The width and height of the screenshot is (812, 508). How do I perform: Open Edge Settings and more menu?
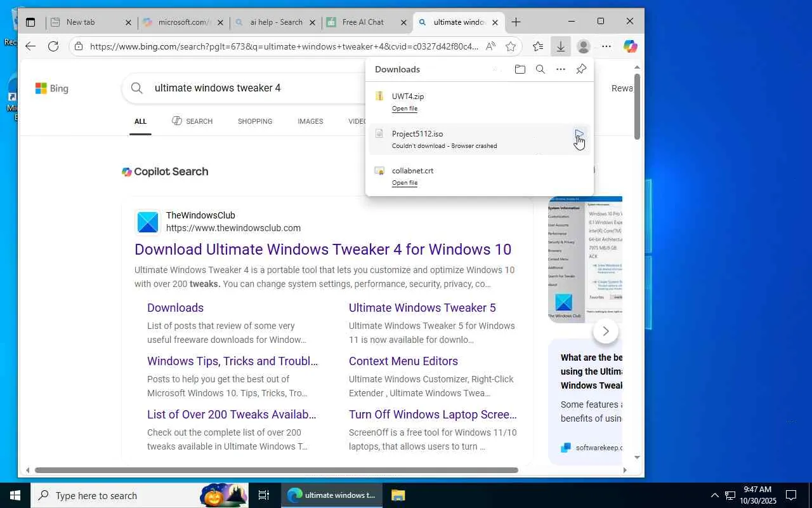606,46
